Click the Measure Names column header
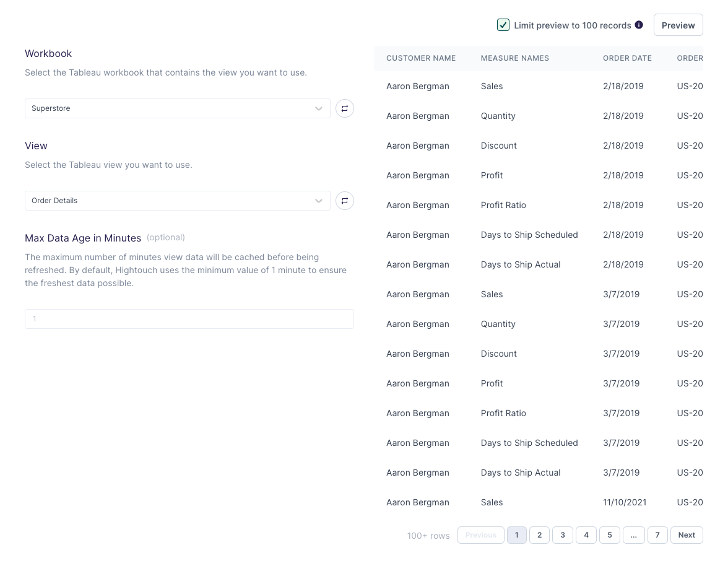Image resolution: width=728 pixels, height=571 pixels. coord(514,58)
